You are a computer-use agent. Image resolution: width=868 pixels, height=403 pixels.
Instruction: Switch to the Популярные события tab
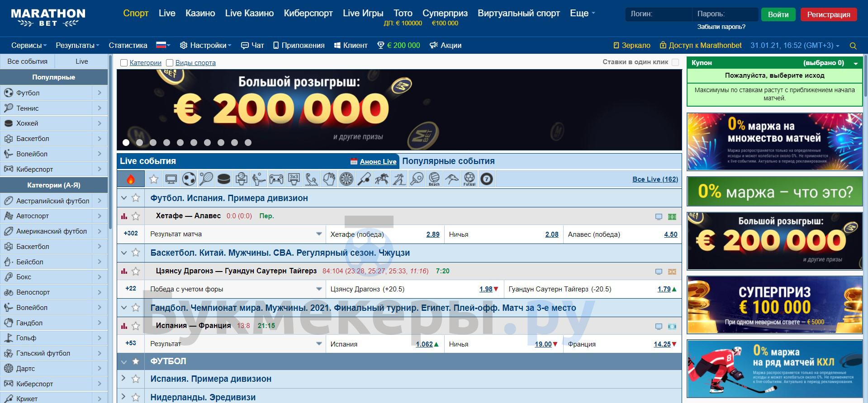click(x=448, y=161)
